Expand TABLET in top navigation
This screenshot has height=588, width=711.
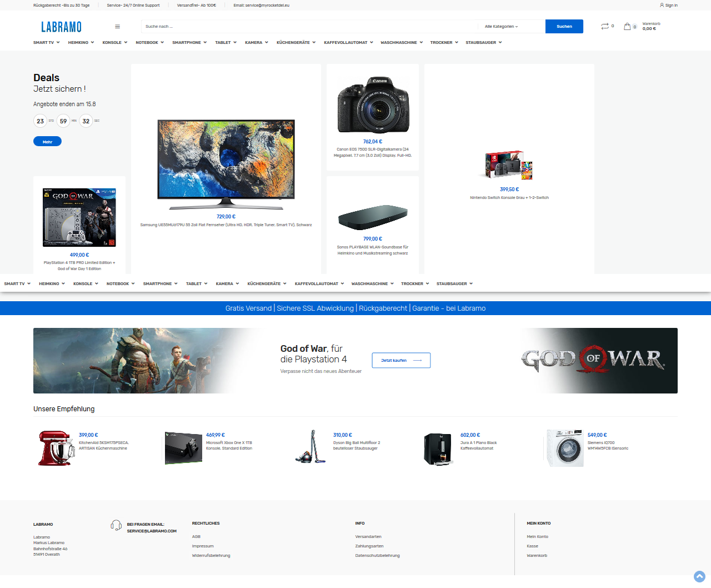pyautogui.click(x=226, y=42)
